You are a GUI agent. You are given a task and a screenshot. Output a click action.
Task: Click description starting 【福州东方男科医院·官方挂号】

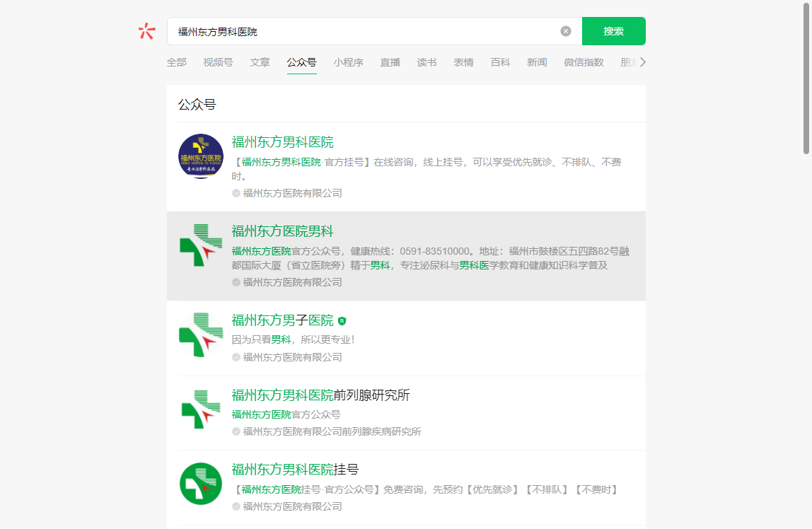(x=427, y=169)
